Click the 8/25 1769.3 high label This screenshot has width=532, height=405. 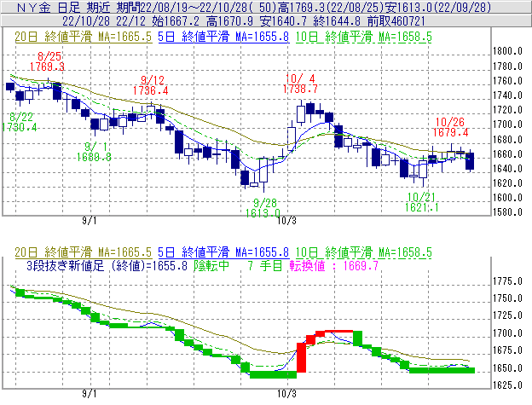tap(47, 61)
